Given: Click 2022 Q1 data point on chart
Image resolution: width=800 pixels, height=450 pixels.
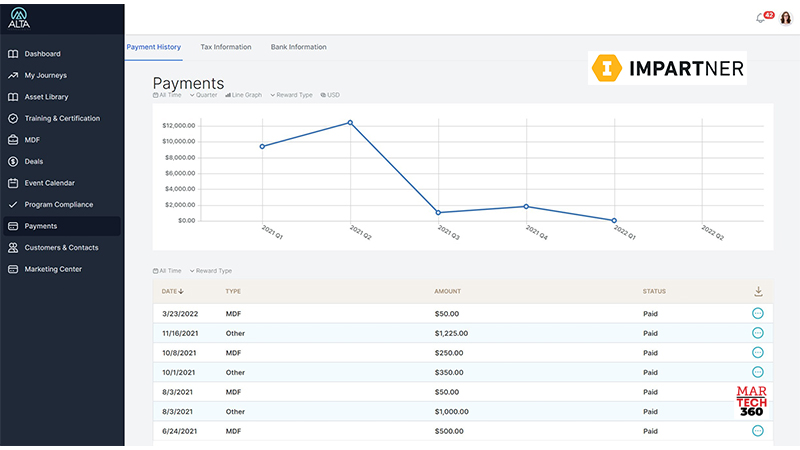Looking at the screenshot, I should pyautogui.click(x=614, y=220).
